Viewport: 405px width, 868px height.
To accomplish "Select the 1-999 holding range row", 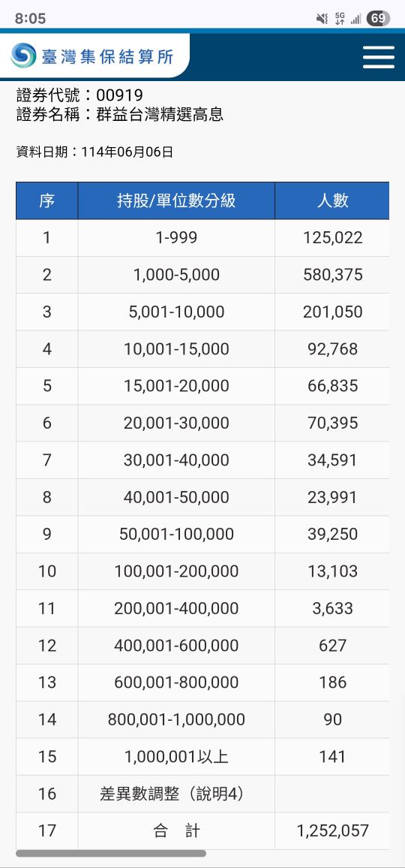I will [202, 238].
